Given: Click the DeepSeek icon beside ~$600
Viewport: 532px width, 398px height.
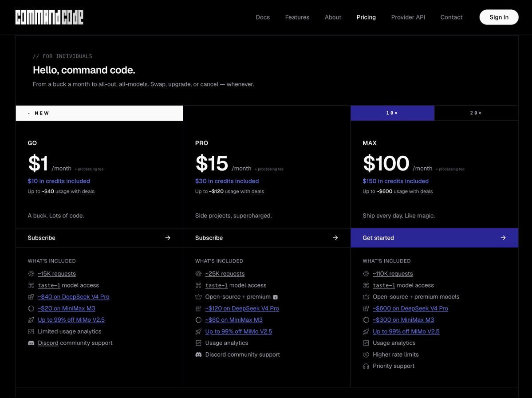Looking at the screenshot, I should click(x=366, y=308).
